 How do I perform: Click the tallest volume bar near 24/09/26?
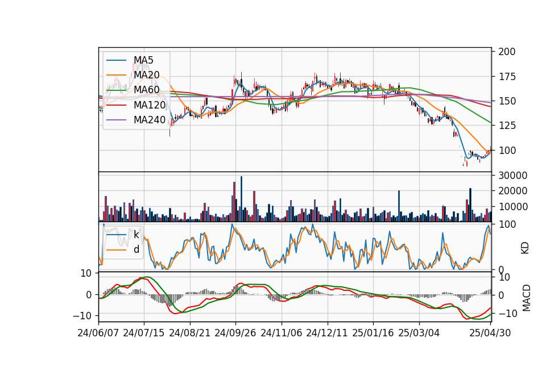tap(241, 199)
